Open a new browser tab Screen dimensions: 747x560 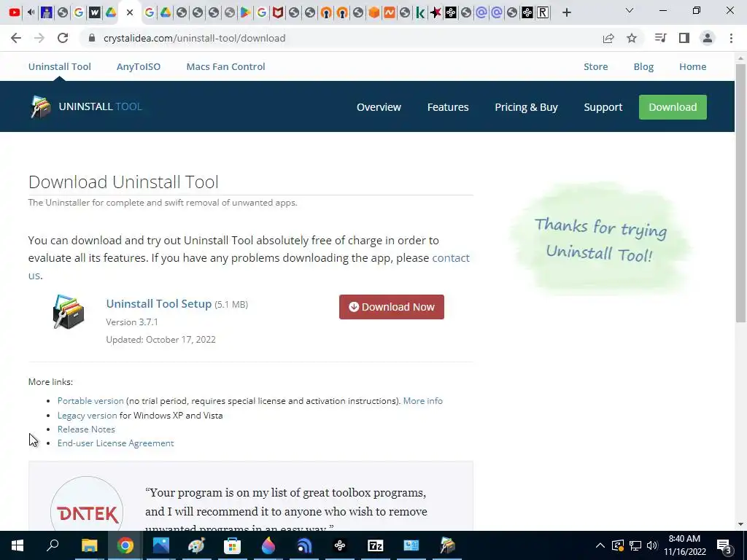click(x=566, y=12)
